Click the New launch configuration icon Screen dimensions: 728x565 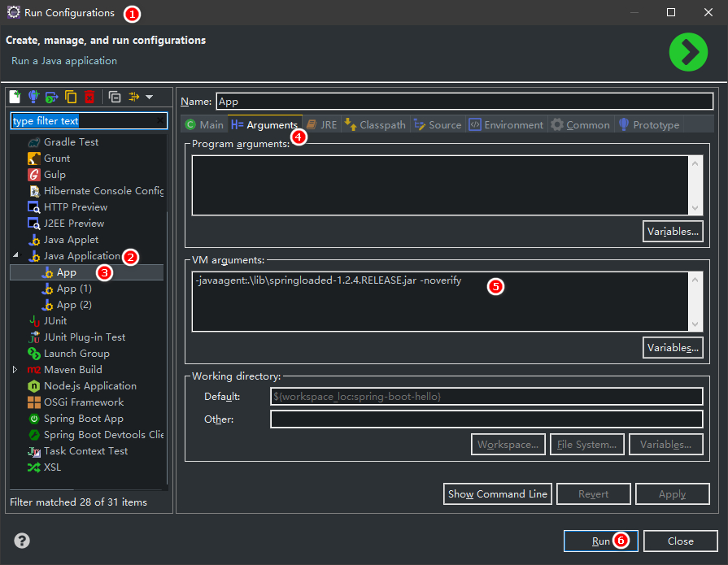click(15, 97)
